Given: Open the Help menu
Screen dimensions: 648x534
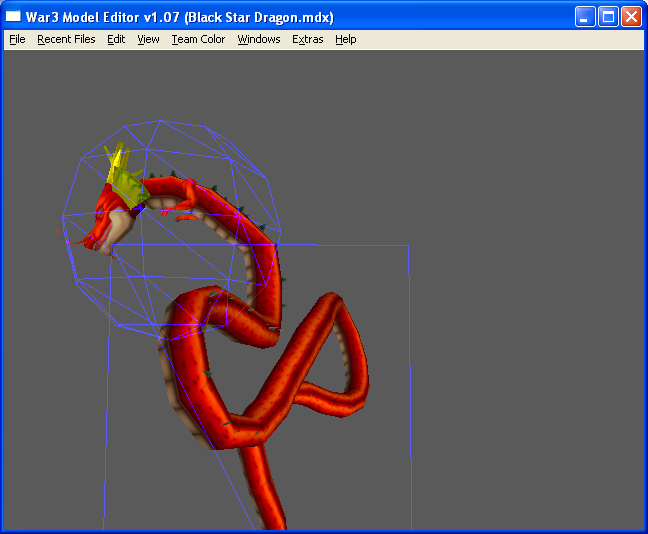Looking at the screenshot, I should (346, 39).
